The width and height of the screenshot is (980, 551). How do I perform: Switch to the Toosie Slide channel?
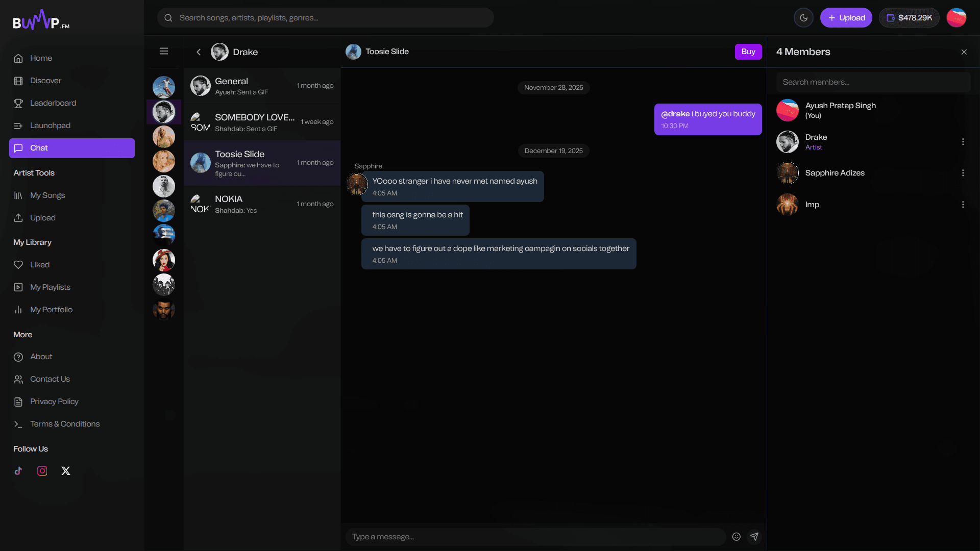(261, 163)
